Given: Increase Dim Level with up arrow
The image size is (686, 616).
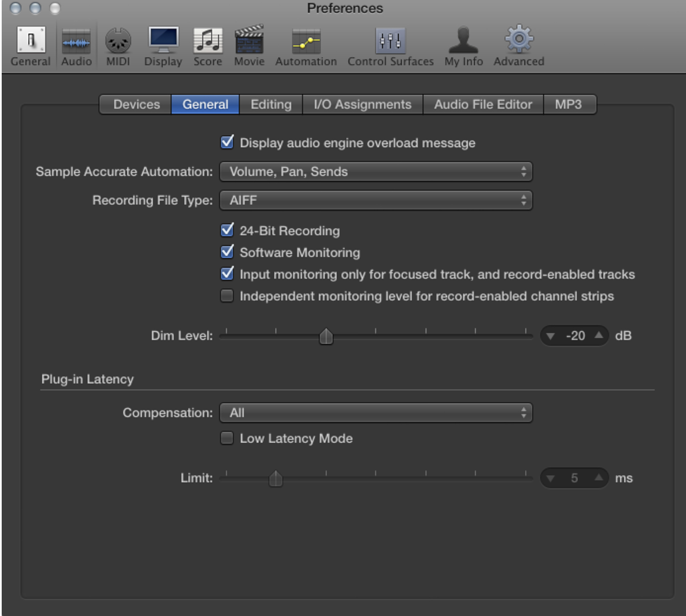Looking at the screenshot, I should [599, 335].
